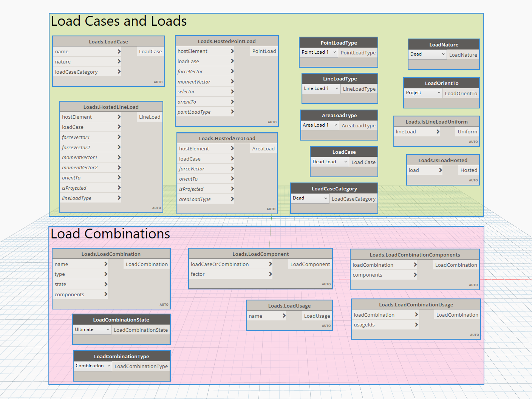Click the areaLoadType port chevron on Loads.HostedAreaLoad

232,199
